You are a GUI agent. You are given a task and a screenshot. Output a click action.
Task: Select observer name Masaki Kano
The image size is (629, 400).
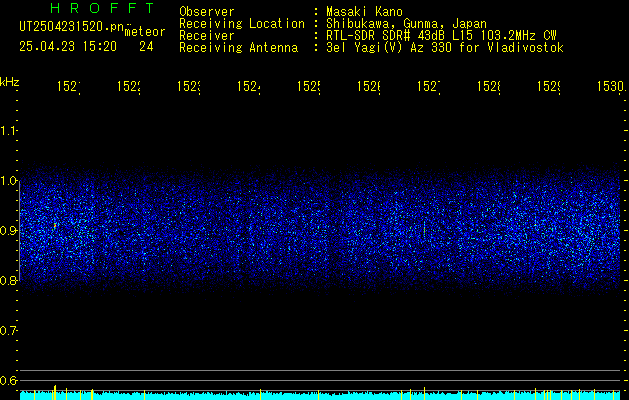[x=364, y=12]
